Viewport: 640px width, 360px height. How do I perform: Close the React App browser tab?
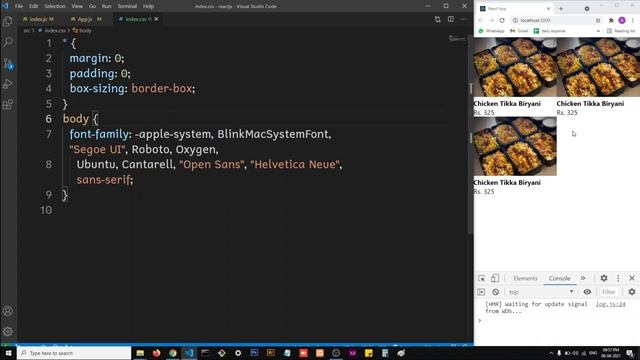(x=548, y=9)
